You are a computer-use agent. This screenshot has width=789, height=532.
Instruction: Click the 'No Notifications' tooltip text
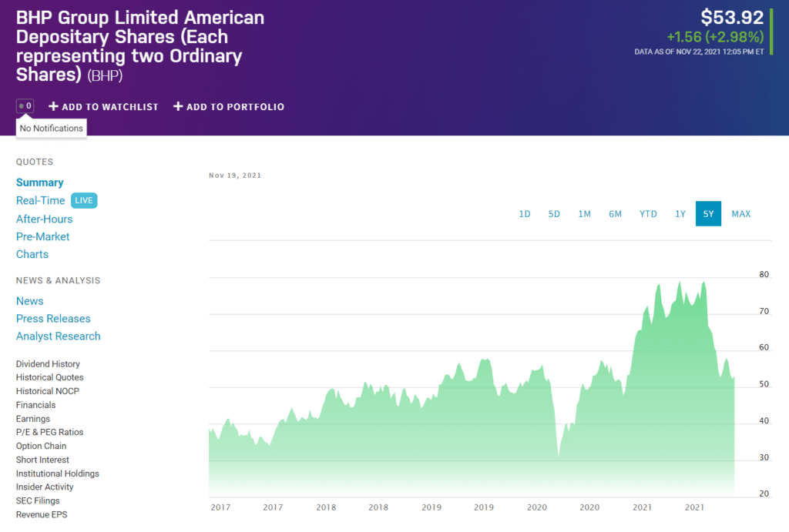click(x=52, y=129)
